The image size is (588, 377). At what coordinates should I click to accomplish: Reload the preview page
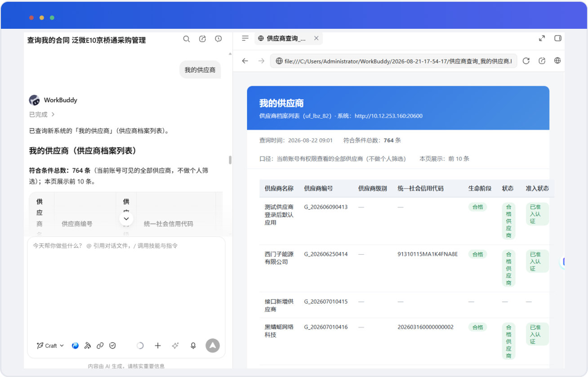point(526,61)
